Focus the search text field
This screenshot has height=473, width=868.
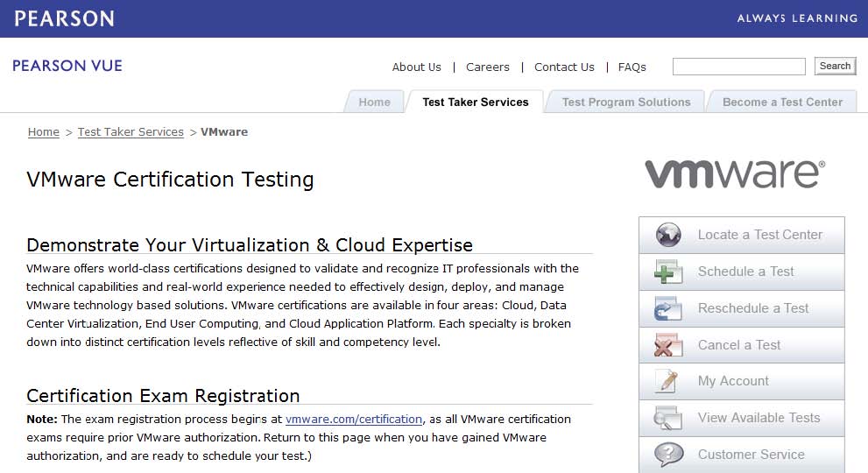pyautogui.click(x=738, y=67)
